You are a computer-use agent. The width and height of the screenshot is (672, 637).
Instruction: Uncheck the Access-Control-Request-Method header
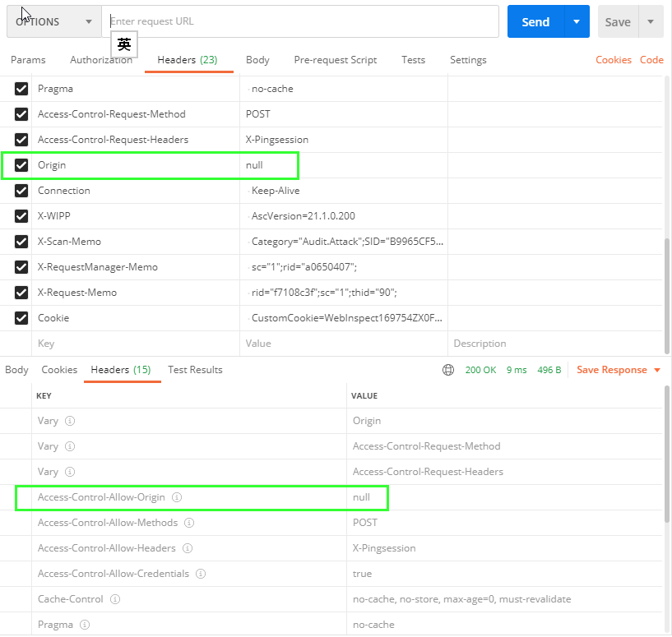pyautogui.click(x=21, y=113)
